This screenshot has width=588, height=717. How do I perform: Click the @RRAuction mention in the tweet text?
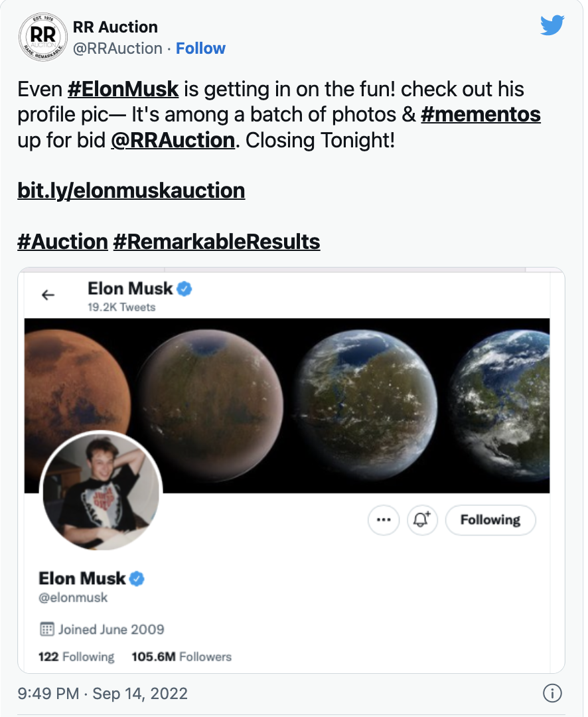[173, 140]
